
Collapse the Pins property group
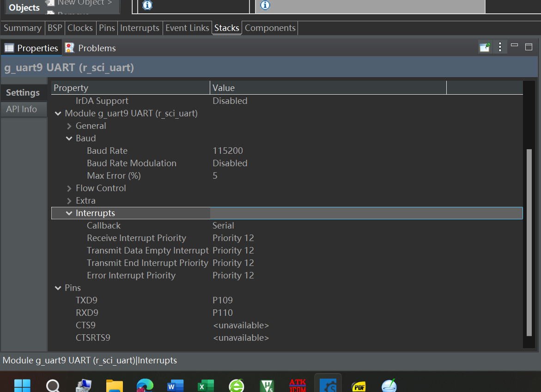tap(58, 288)
